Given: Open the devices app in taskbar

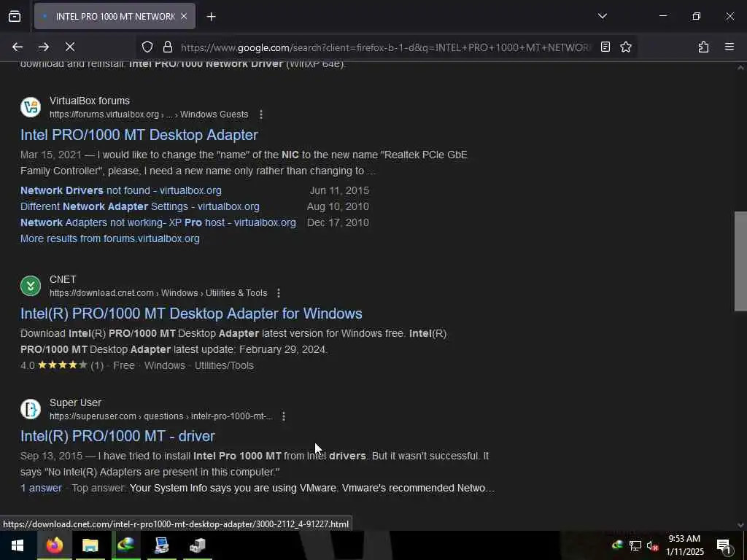Looking at the screenshot, I should tap(197, 545).
